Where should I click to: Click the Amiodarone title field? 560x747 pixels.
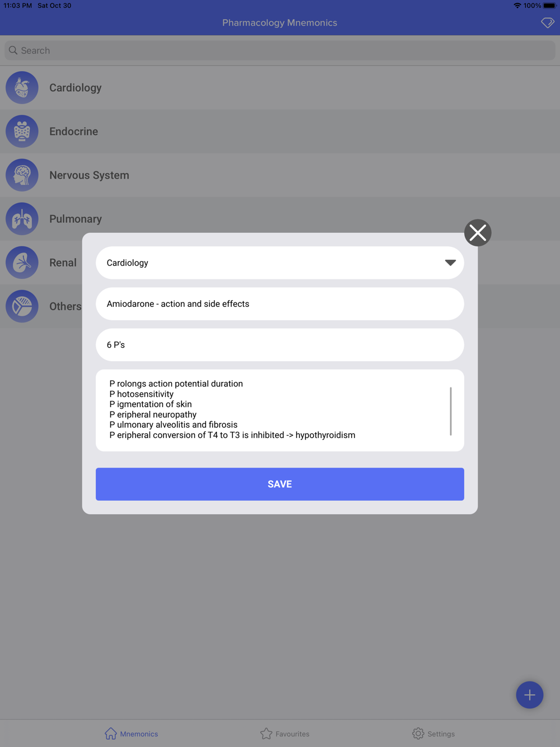[280, 304]
